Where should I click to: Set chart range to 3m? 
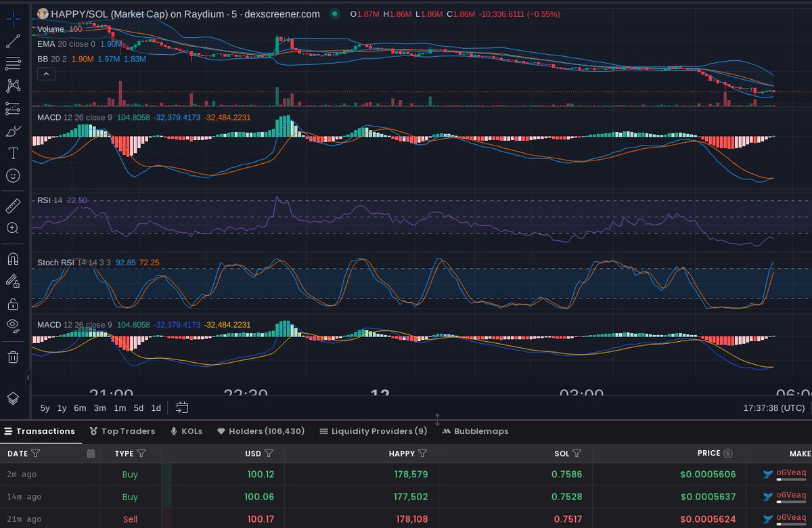click(x=100, y=408)
